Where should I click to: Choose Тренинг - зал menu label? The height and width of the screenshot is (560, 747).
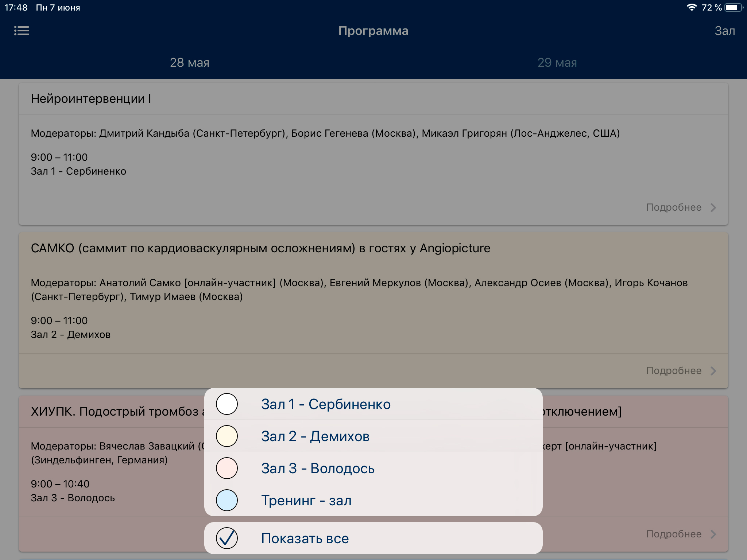point(306,501)
